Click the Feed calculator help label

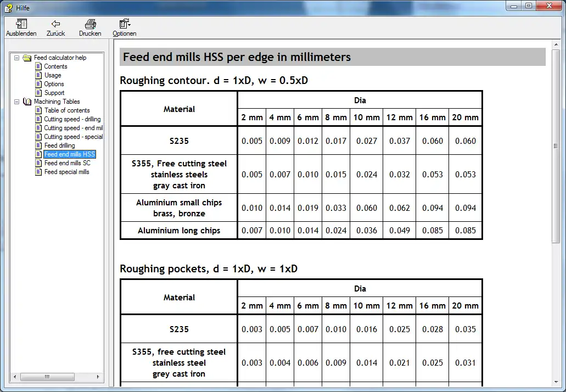(60, 58)
